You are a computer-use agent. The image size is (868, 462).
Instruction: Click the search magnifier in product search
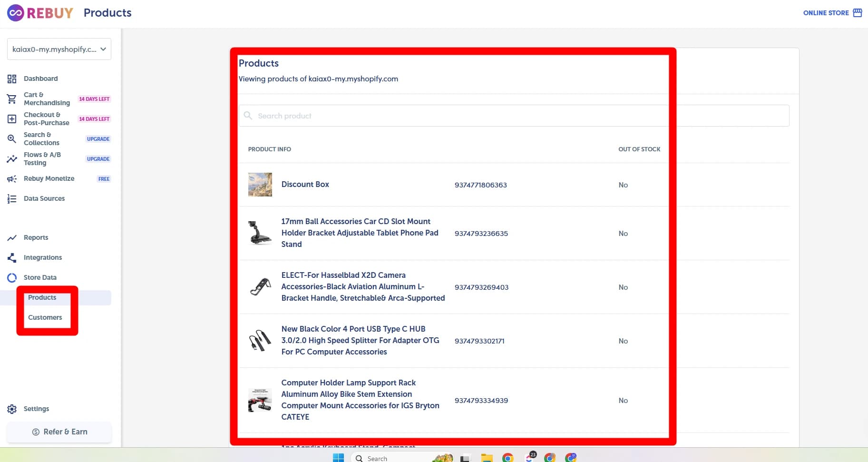pyautogui.click(x=248, y=116)
